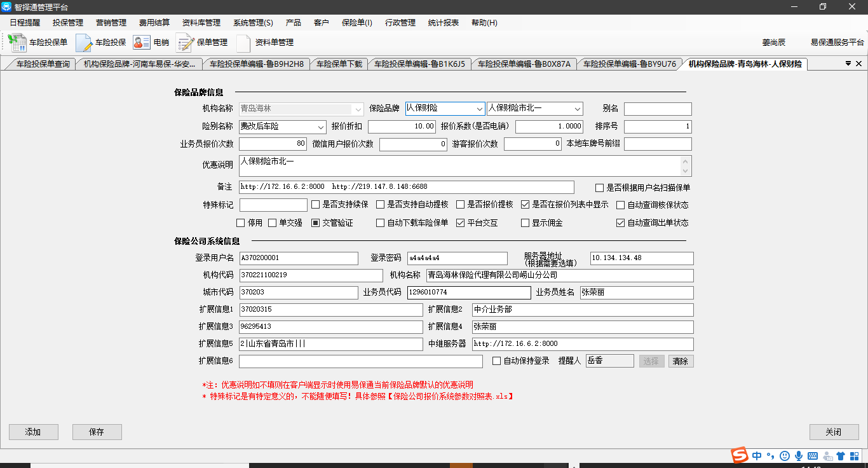Switch to 车险投保单编辑-鲁B9H2H8 tab
This screenshot has height=468, width=868.
coord(256,64)
